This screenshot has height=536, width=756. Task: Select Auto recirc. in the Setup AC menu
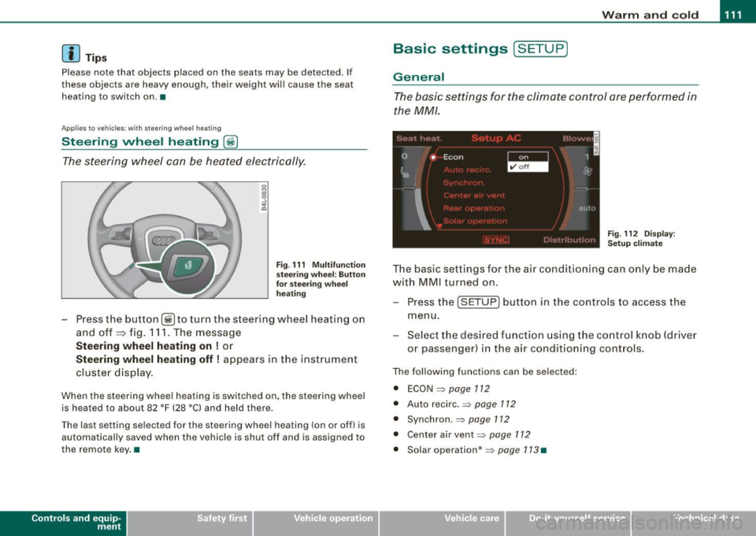coord(467,169)
